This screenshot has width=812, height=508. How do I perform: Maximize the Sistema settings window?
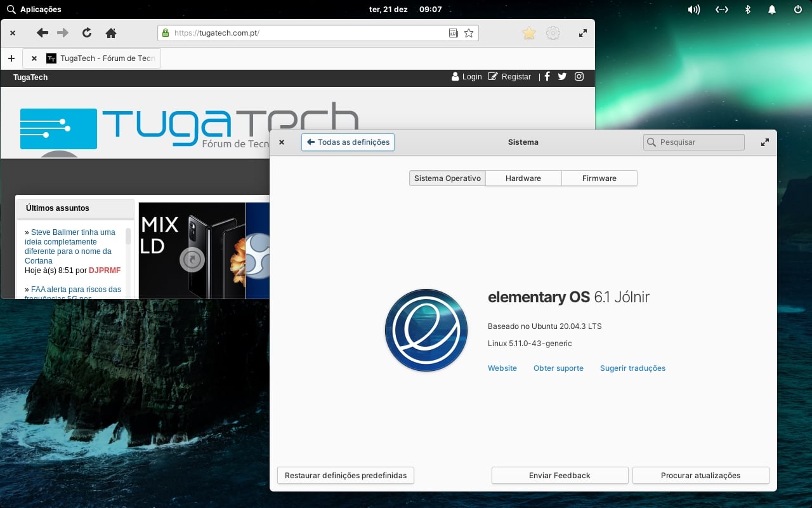[765, 142]
